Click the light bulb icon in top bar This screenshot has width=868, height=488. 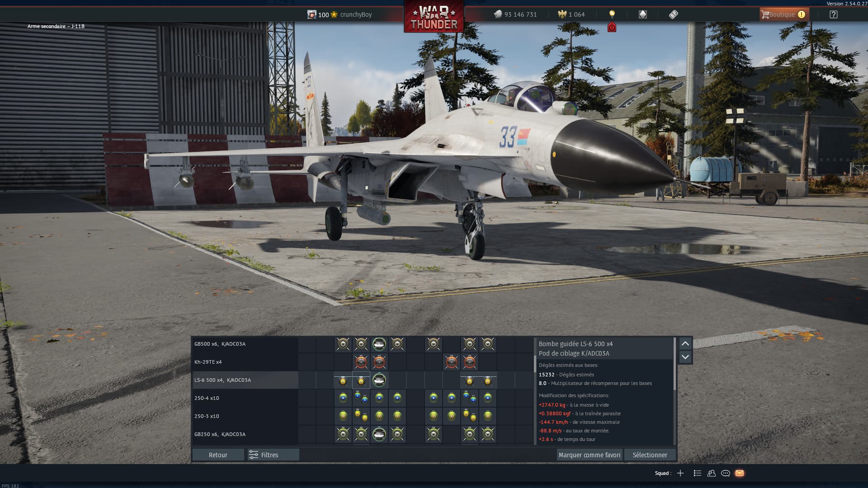612,14
